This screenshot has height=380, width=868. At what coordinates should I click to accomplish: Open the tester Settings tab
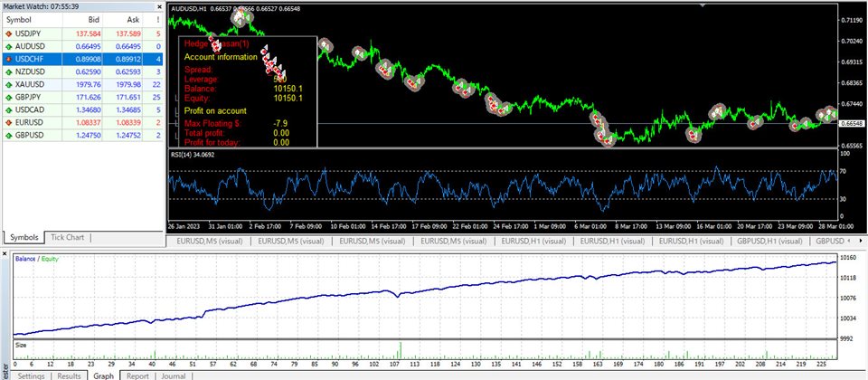tap(30, 375)
